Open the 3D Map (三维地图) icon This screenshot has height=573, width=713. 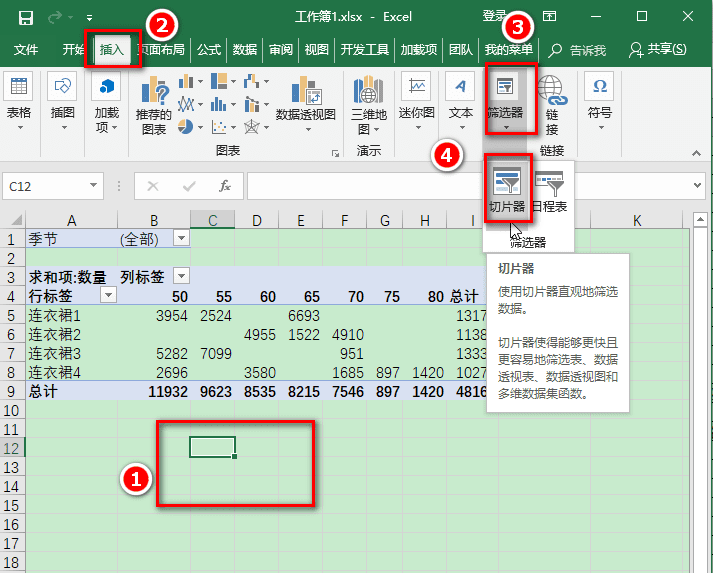click(368, 89)
